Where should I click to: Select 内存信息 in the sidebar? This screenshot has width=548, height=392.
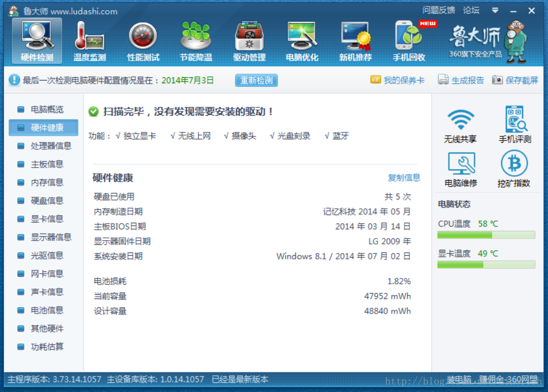(43, 182)
